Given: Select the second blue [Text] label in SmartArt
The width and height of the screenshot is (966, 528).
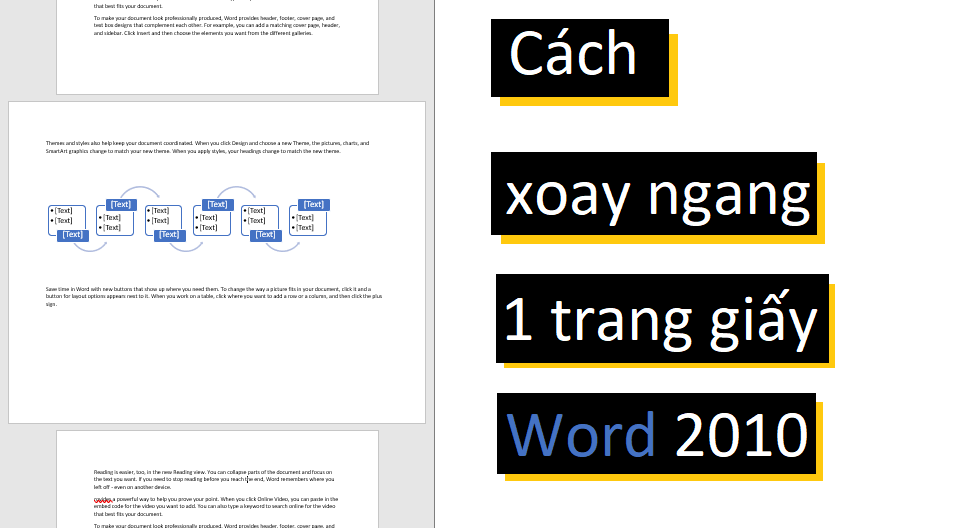Looking at the screenshot, I should [120, 205].
